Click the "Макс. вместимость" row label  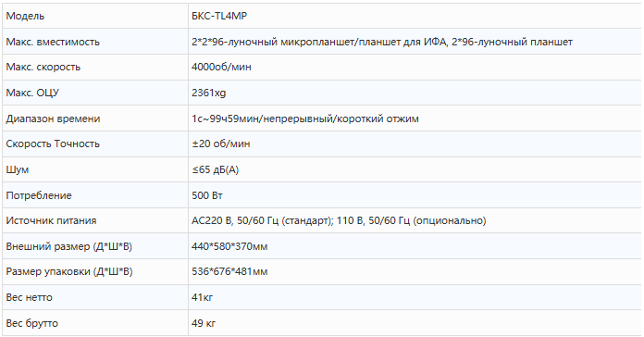click(53, 42)
